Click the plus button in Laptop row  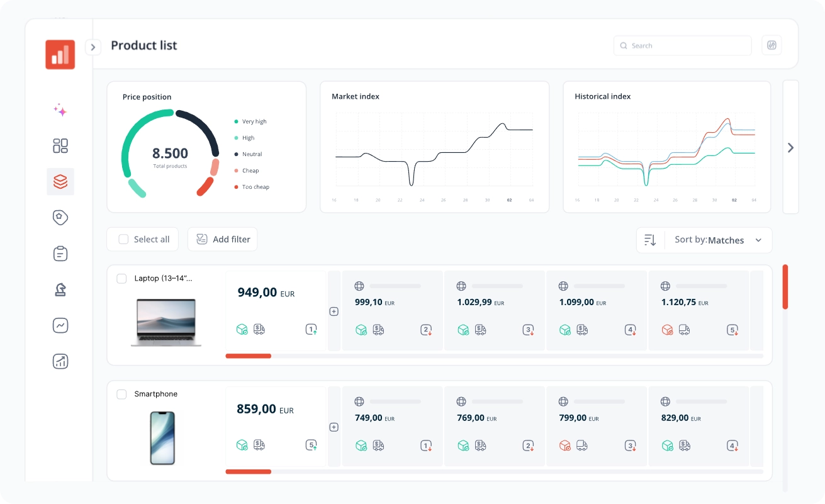334,311
